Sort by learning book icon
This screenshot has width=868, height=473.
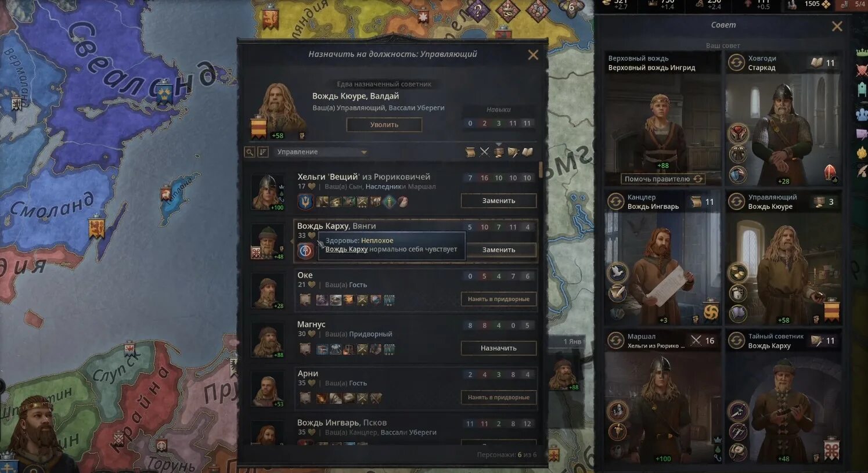pos(527,152)
